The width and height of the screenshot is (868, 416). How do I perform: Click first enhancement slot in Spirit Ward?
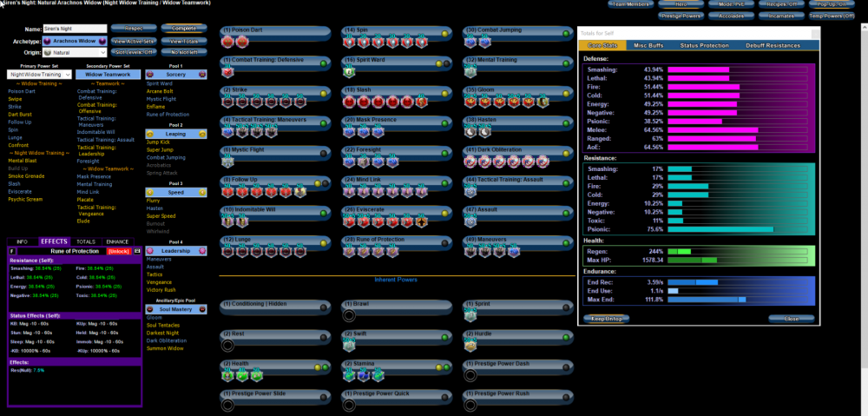tap(350, 72)
